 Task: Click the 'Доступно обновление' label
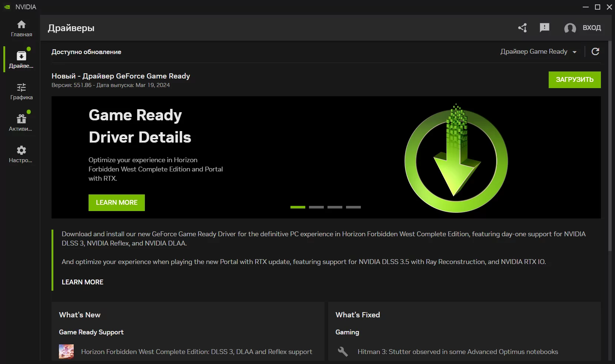tap(86, 52)
